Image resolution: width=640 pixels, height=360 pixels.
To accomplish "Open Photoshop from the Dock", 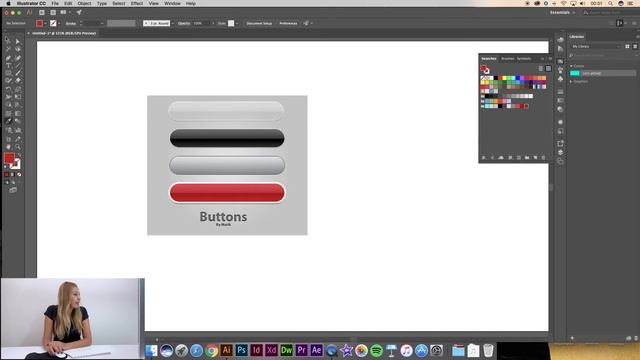I will 242,350.
